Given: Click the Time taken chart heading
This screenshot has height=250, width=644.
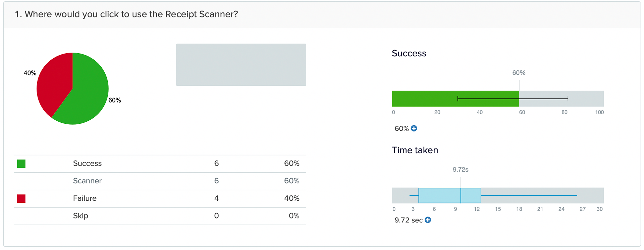Looking at the screenshot, I should coord(415,150).
